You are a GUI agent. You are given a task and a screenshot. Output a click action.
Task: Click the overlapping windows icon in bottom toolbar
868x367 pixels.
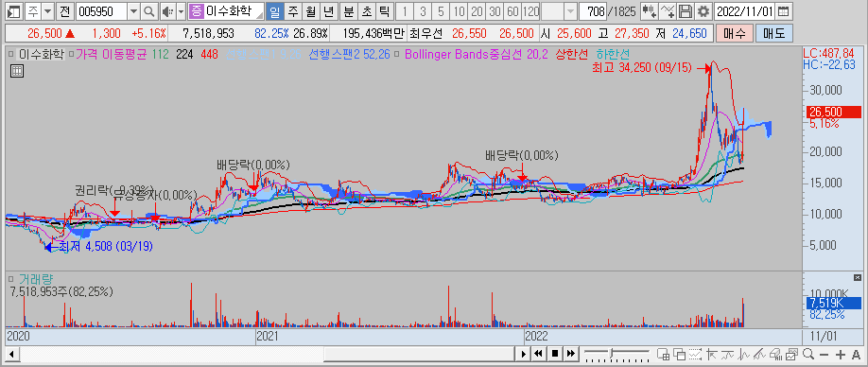pyautogui.click(x=679, y=355)
